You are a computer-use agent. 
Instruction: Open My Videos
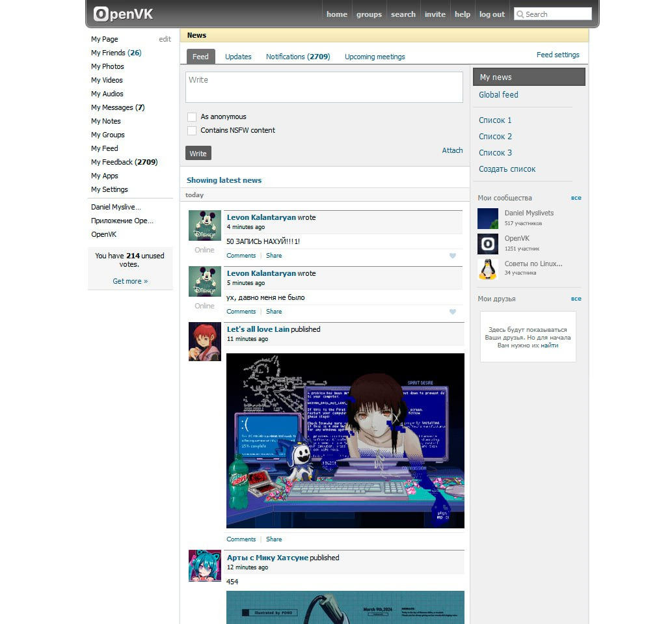coord(107,80)
